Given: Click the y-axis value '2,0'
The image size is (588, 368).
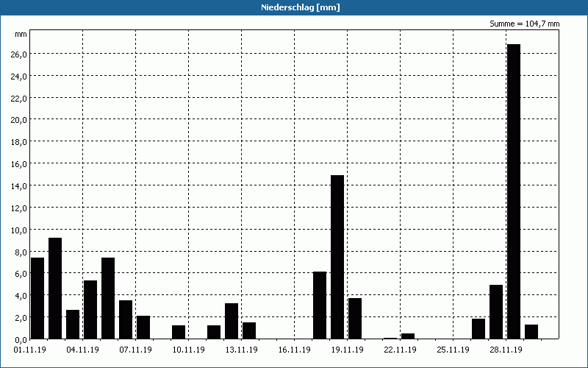Looking at the screenshot, I should coord(21,318).
